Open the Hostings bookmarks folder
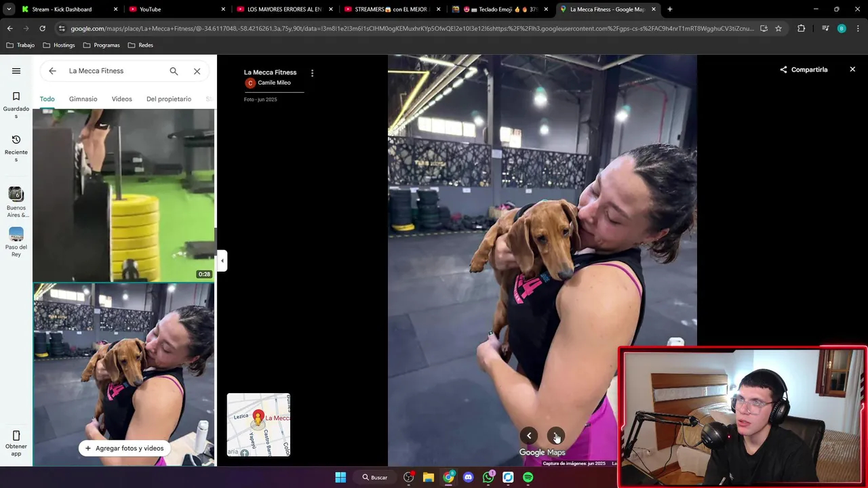 [58, 45]
